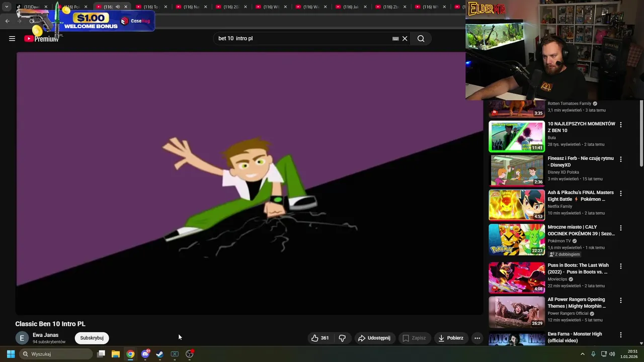The width and height of the screenshot is (644, 362).
Task: Open title Puss in Boots: The Last Wish
Action: point(578,268)
